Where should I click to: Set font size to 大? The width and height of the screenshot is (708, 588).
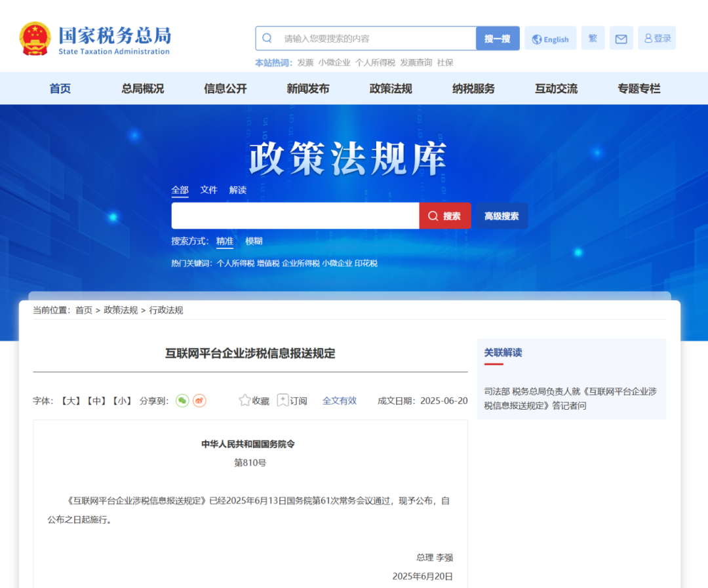pyautogui.click(x=70, y=401)
